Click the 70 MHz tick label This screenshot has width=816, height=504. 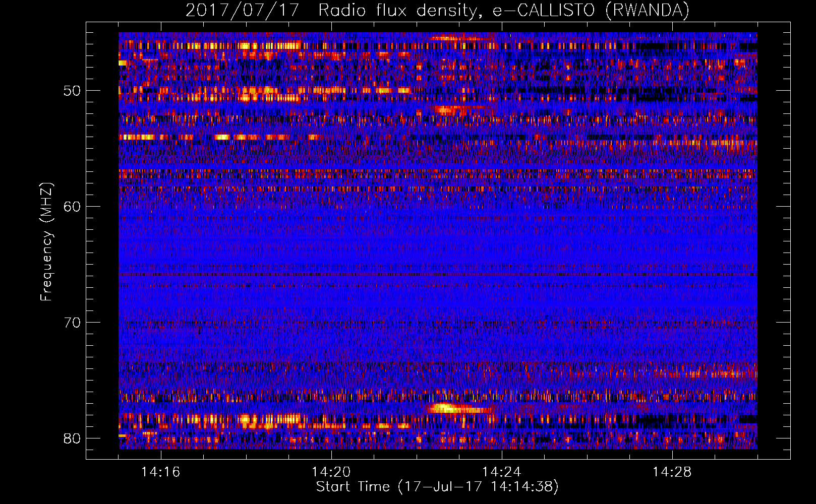tap(72, 323)
